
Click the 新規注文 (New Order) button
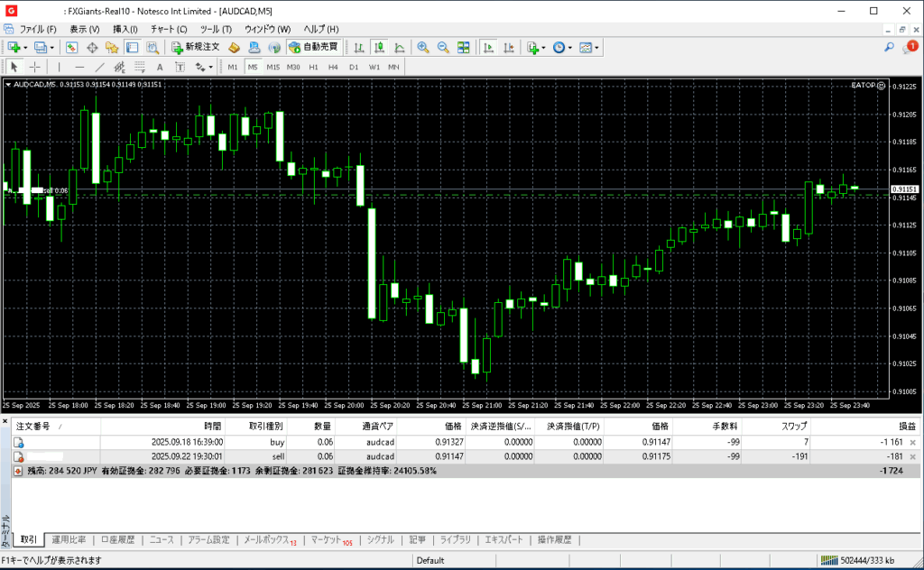tap(196, 47)
